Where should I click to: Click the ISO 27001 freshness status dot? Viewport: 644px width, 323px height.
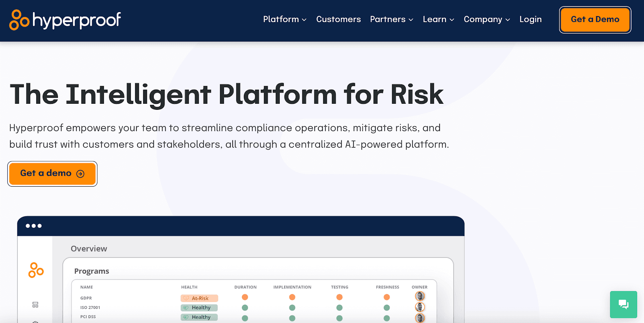pyautogui.click(x=387, y=308)
